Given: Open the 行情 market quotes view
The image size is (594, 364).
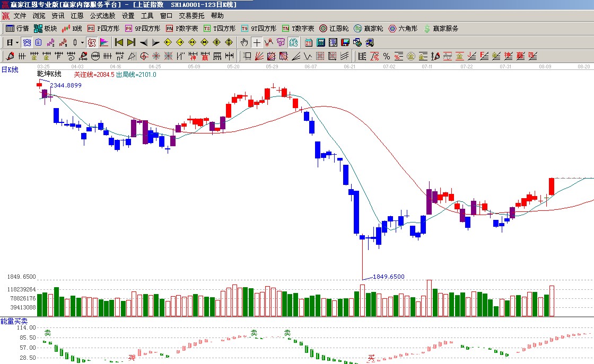Looking at the screenshot, I should click(x=17, y=29).
